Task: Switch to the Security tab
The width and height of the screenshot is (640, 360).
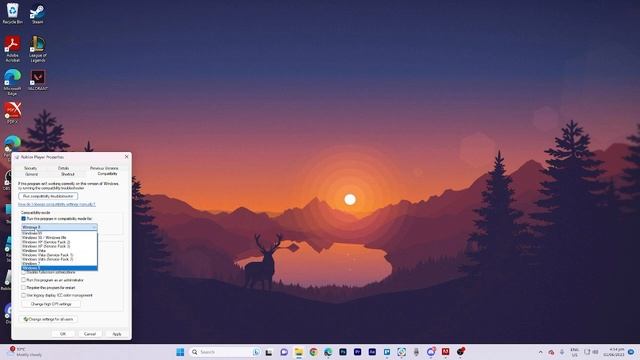Action: click(x=31, y=168)
